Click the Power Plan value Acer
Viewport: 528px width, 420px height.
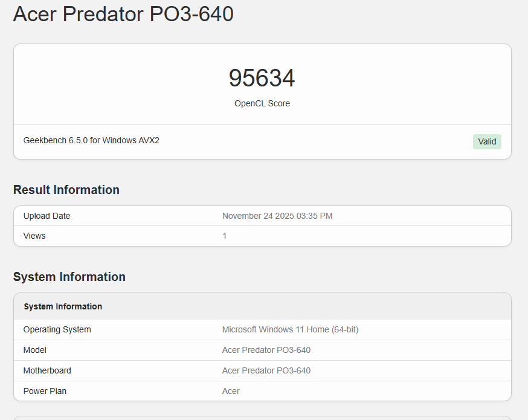(x=231, y=391)
